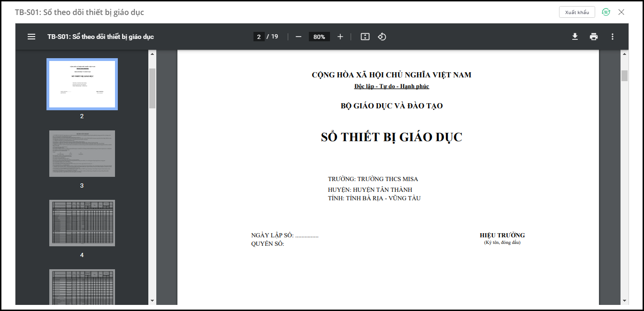The image size is (644, 311).
Task: Click text TRƯỜNG: TRƯỜNG THCS MISA
Action: [x=373, y=179]
